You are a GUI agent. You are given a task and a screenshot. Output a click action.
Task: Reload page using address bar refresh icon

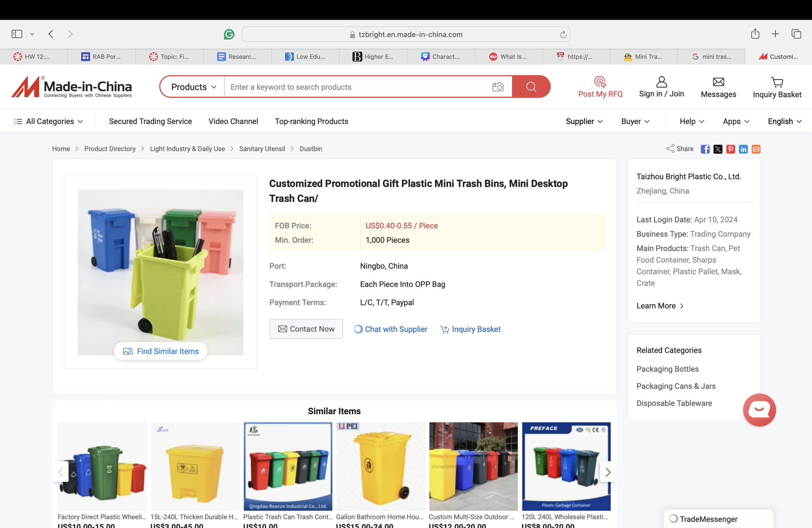pyautogui.click(x=563, y=35)
